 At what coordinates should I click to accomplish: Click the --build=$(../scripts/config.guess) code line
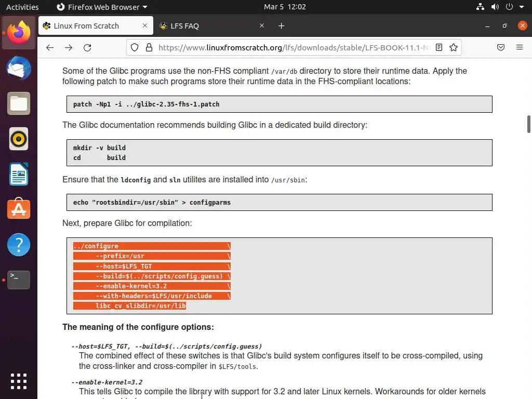tap(152, 276)
